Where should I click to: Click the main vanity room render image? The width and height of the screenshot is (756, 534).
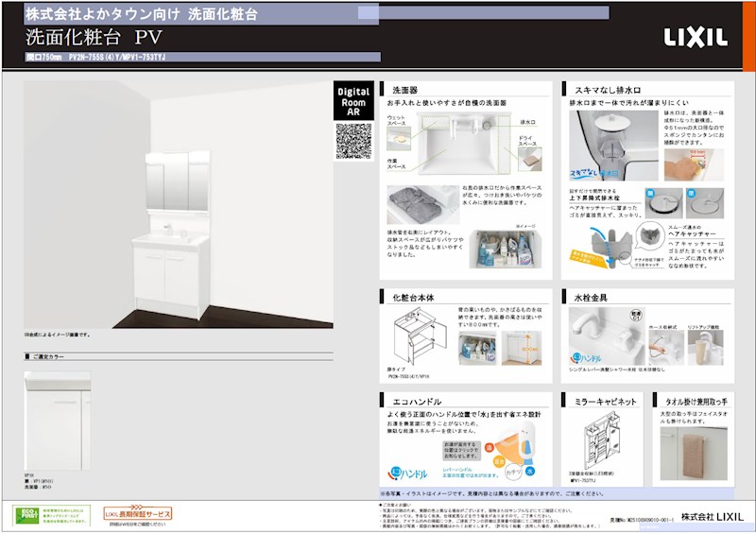coord(179,204)
